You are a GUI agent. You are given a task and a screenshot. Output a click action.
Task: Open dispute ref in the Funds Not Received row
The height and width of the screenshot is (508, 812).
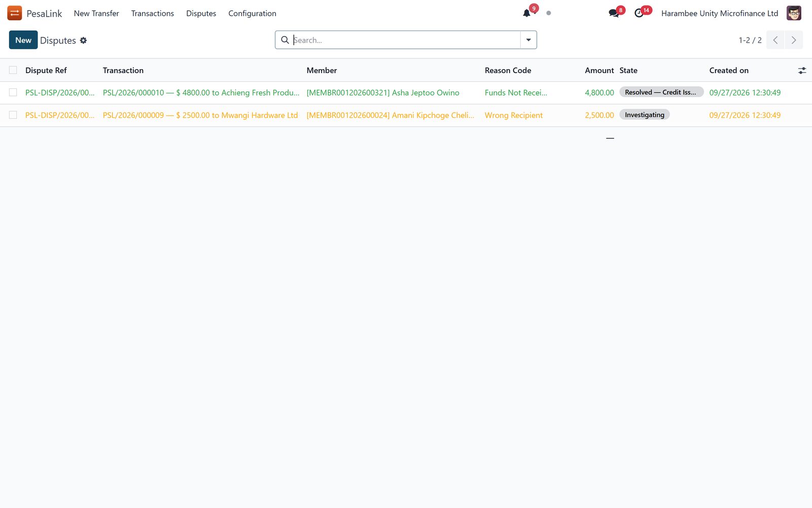pyautogui.click(x=60, y=92)
